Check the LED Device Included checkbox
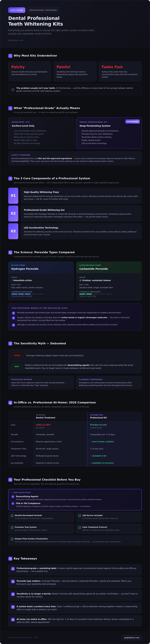Viewport: 150px width, 644px height. [80, 516]
